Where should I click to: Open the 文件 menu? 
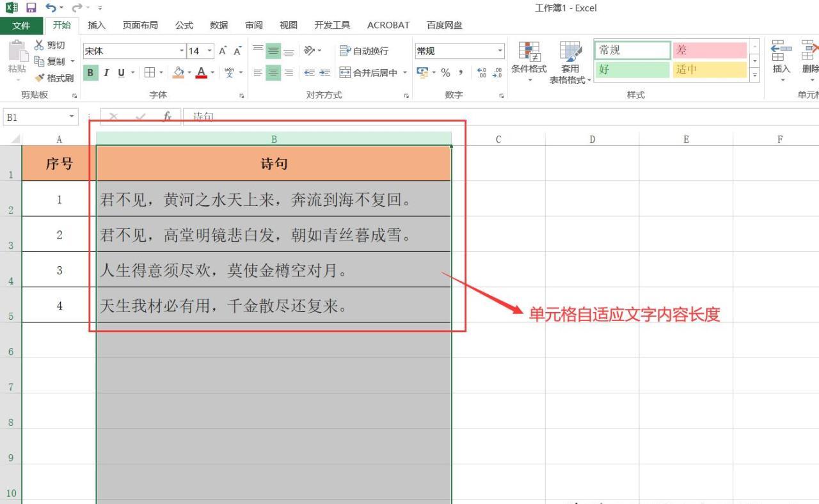[21, 25]
